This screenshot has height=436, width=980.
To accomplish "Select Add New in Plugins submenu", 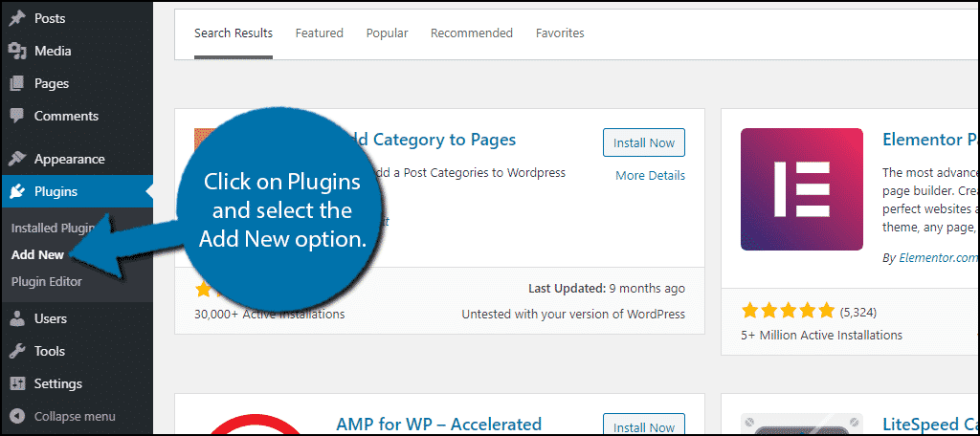I will click(37, 255).
